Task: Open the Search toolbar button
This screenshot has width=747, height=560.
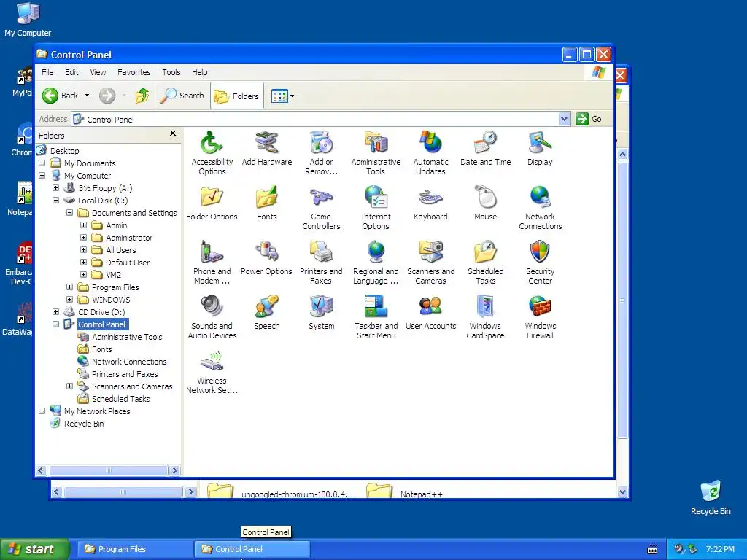Action: click(182, 96)
